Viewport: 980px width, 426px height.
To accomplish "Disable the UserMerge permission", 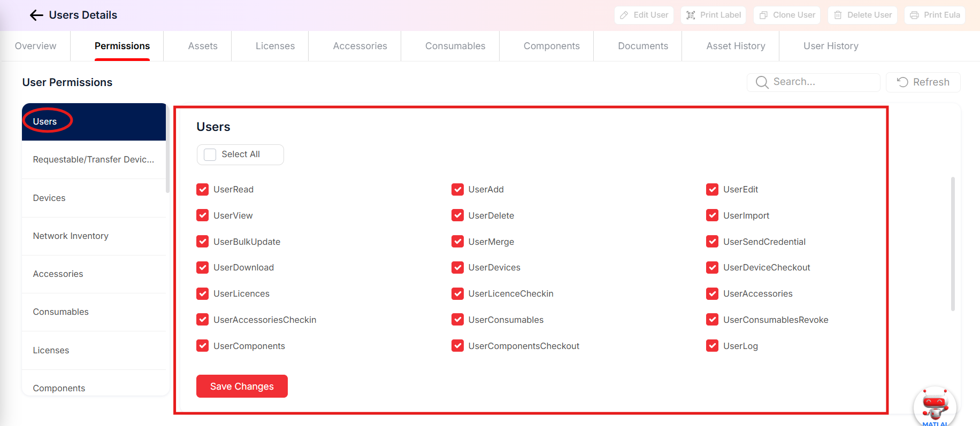I will coord(457,242).
